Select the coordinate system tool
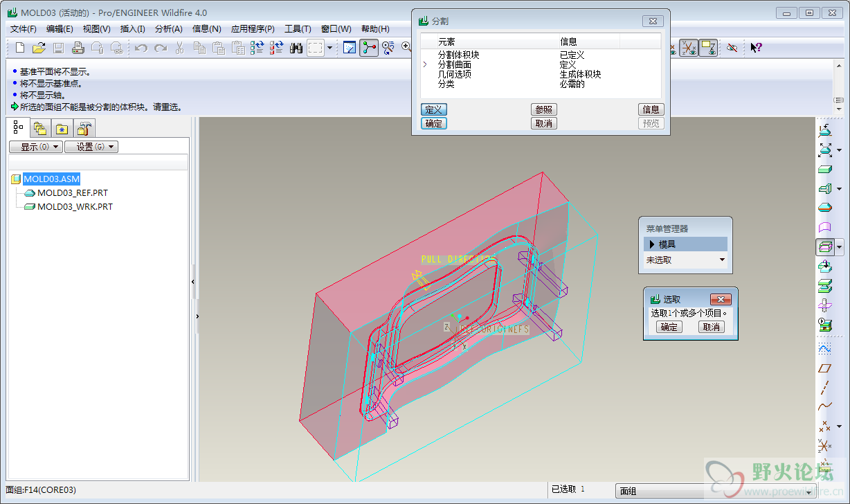This screenshot has width=850, height=504. point(825,446)
